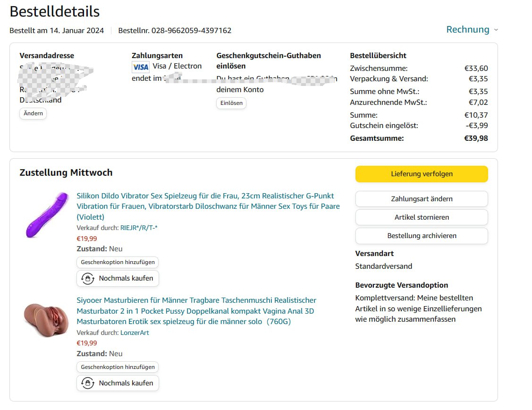This screenshot has height=410, width=532.
Task: Open the Rechnung dropdown
Action: pos(467,29)
